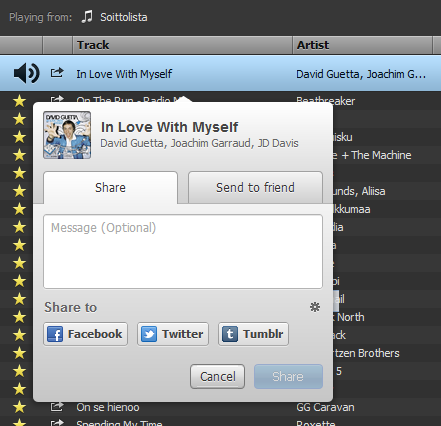This screenshot has width=441, height=426.
Task: Toggle star on North artist row
Action: tap(19, 317)
